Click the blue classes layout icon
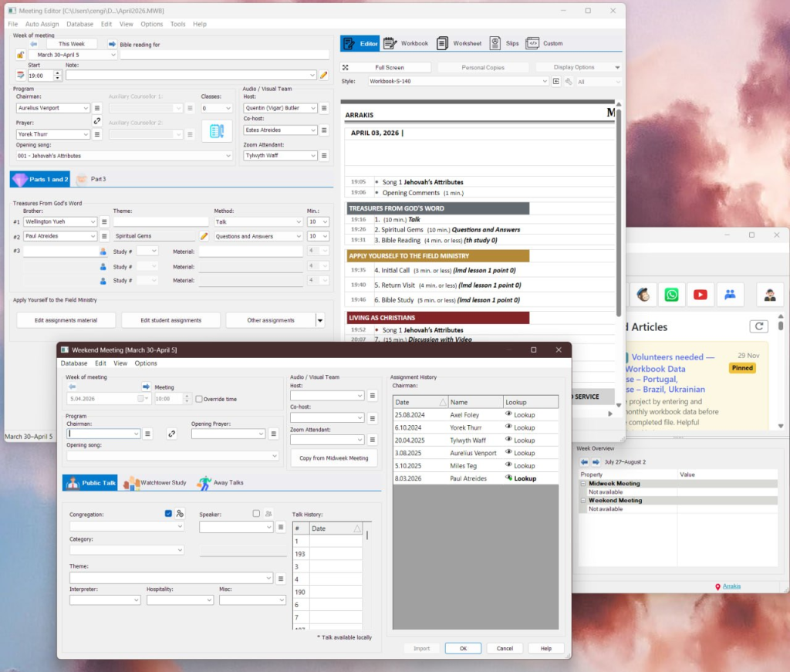790x672 pixels. (217, 131)
